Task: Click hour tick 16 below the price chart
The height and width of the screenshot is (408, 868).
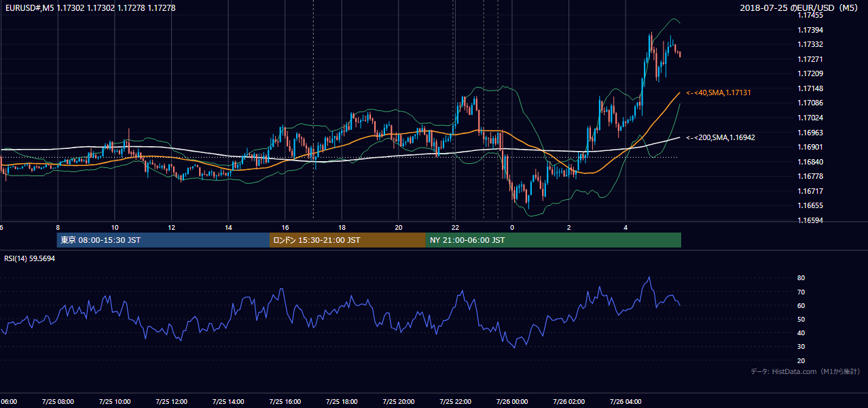Action: point(285,227)
